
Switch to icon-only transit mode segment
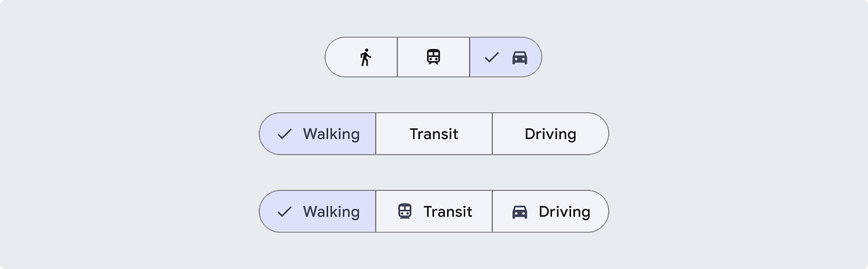433,57
